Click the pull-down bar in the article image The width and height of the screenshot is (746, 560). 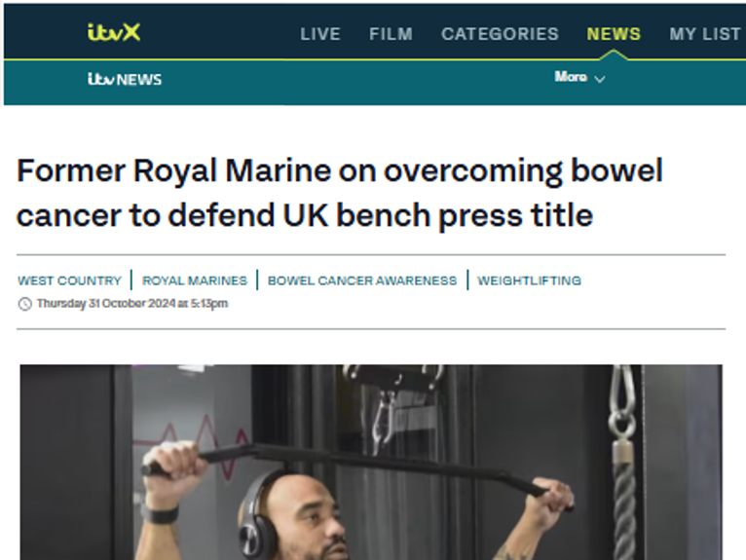pos(356,469)
